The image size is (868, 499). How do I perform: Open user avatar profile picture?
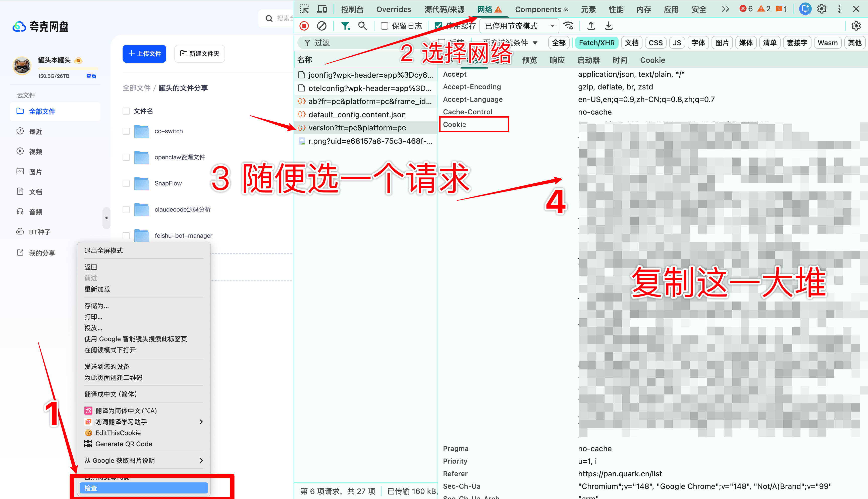(x=22, y=66)
